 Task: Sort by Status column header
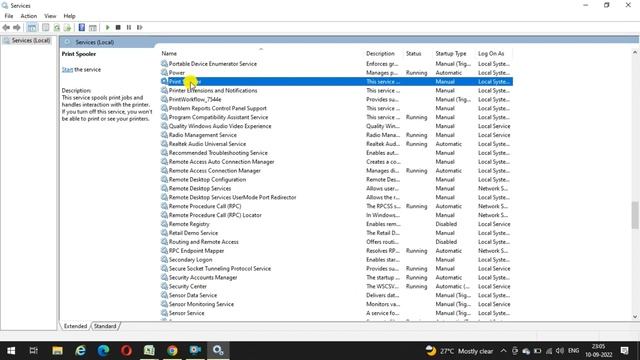[x=413, y=53]
